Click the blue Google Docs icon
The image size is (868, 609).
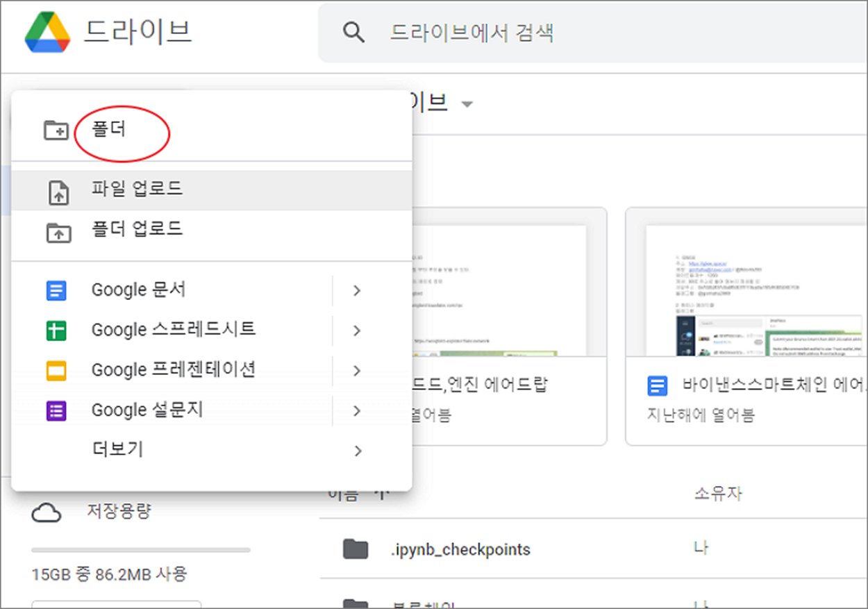pyautogui.click(x=56, y=290)
